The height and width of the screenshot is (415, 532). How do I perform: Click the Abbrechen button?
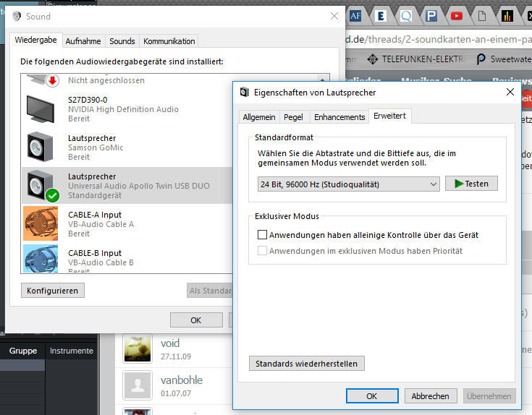click(x=430, y=396)
